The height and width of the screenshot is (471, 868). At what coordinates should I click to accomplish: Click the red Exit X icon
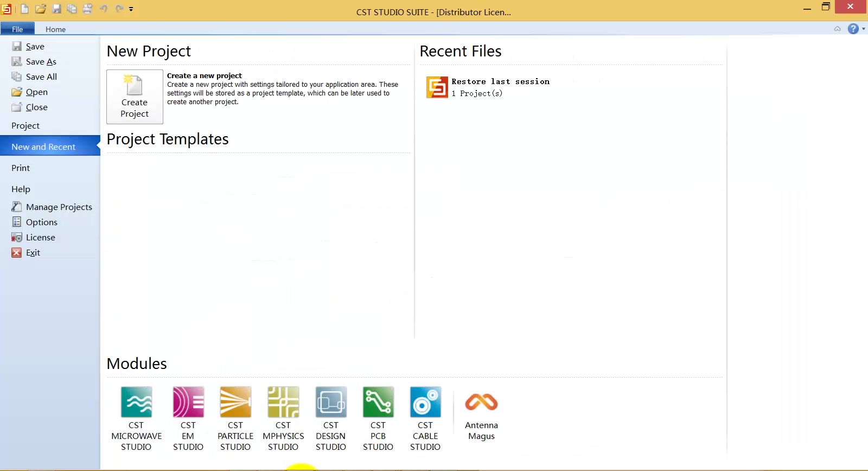click(17, 252)
